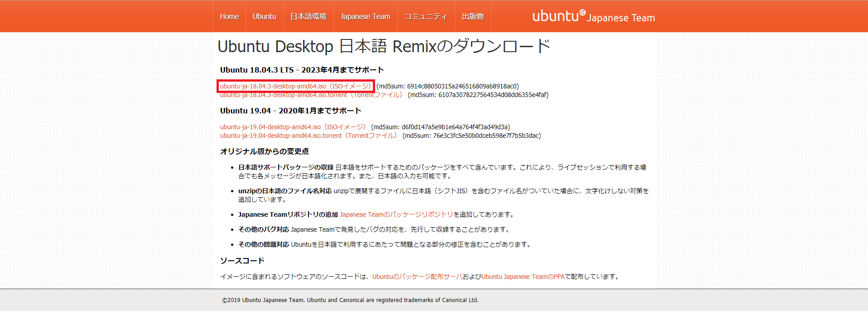The width and height of the screenshot is (868, 312).
Task: Click the その他のバグ対応 bullet text
Action: [x=264, y=229]
